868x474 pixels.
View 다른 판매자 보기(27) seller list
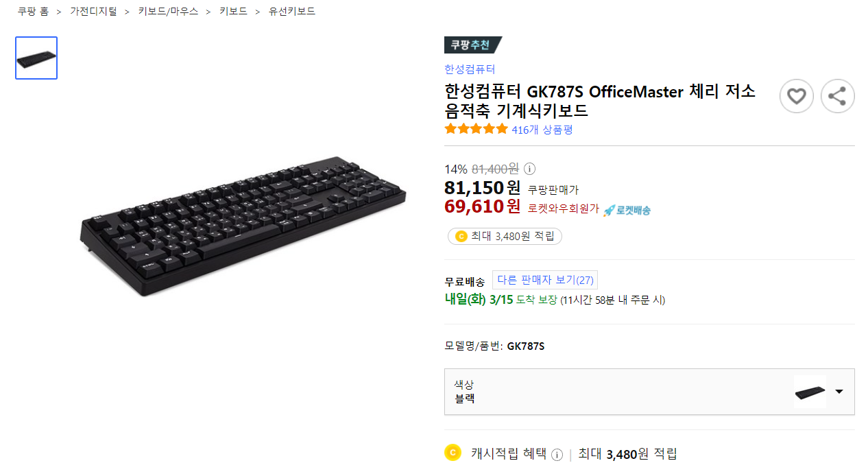(545, 279)
